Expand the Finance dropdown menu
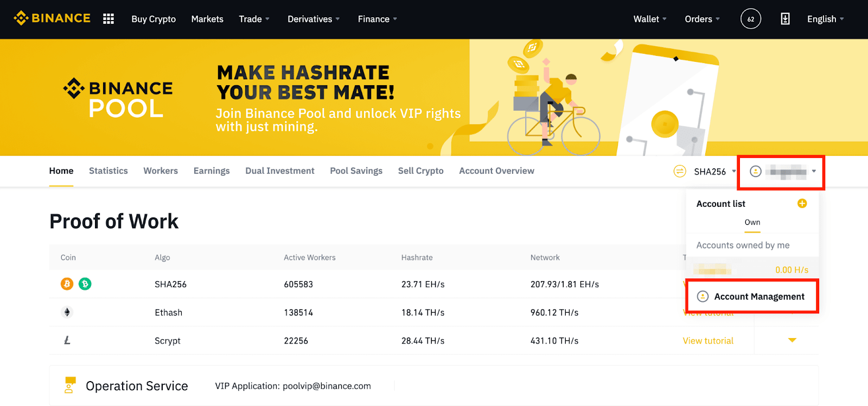 pos(377,19)
